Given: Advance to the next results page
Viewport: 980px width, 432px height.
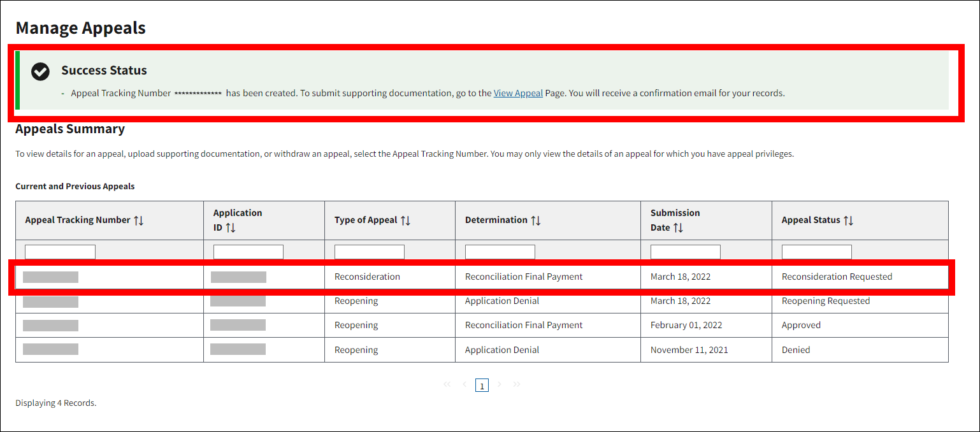Looking at the screenshot, I should [x=500, y=384].
